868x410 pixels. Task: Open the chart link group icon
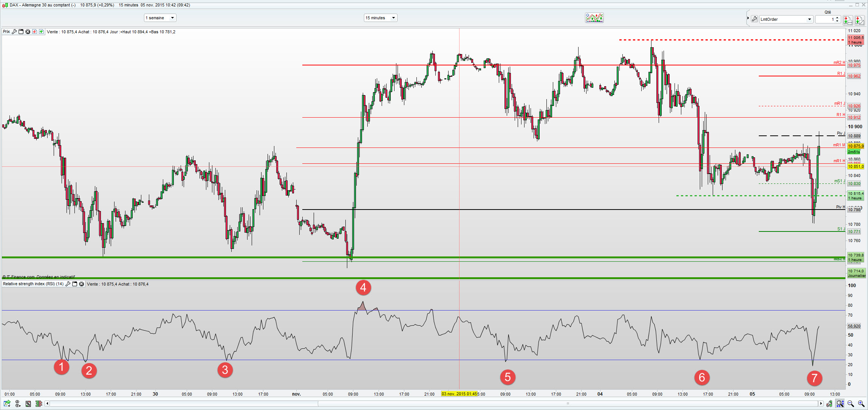click(x=17, y=404)
